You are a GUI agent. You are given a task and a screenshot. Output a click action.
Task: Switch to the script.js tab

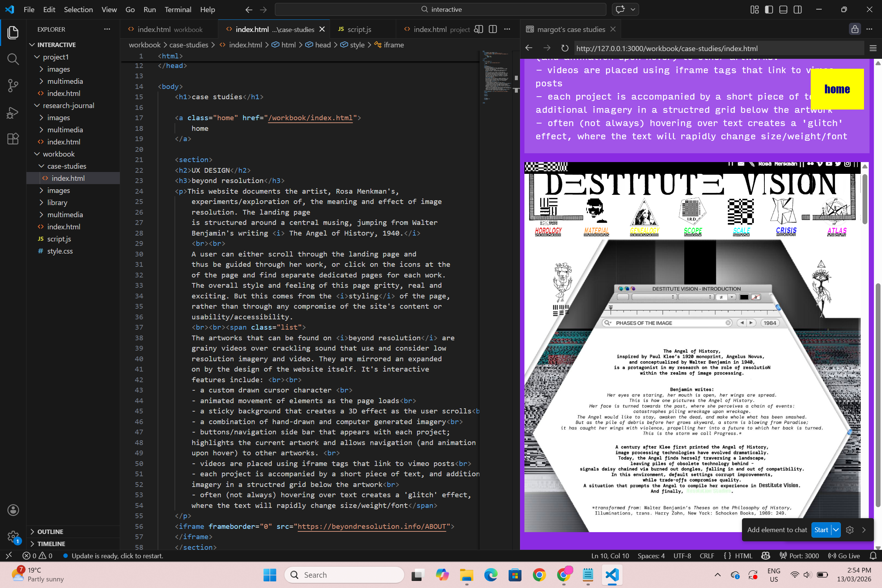click(x=359, y=29)
